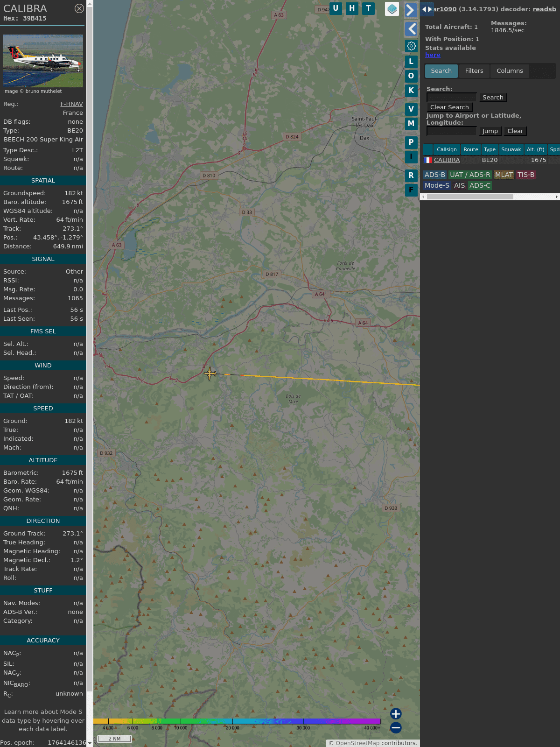The image size is (560, 747).
Task: Zoom out with the minus button
Action: (x=396, y=727)
